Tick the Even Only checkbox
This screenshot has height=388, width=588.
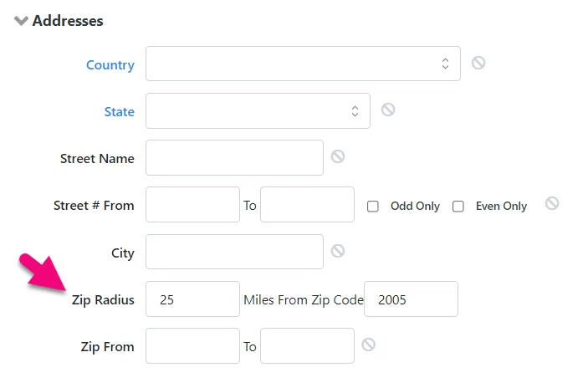point(458,207)
